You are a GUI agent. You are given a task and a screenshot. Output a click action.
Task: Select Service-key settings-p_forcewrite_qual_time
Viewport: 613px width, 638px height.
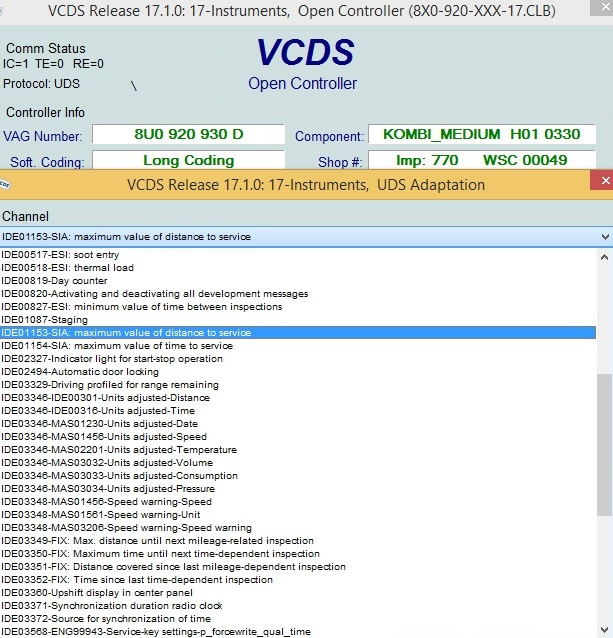(x=298, y=632)
